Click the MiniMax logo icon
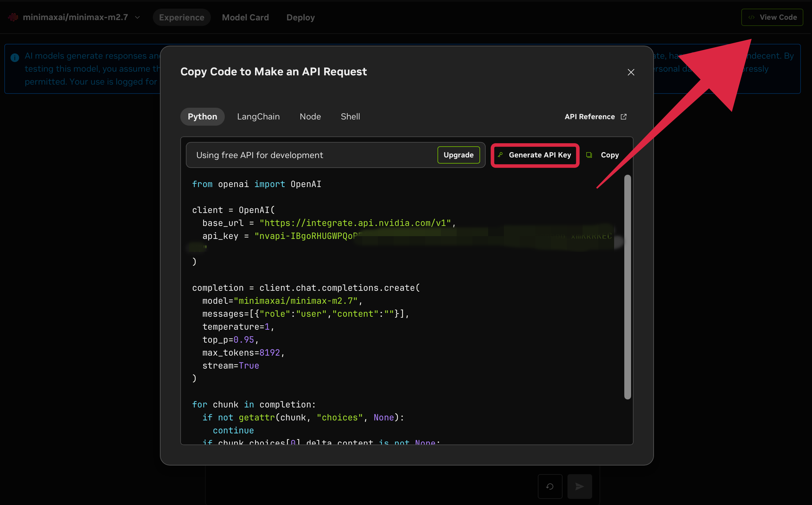This screenshot has width=812, height=505. click(13, 17)
